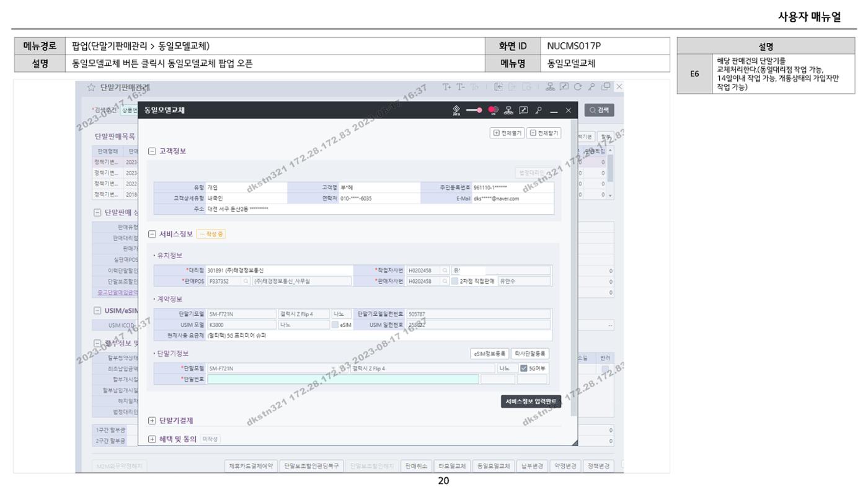Click the search magnifier in the 작업자사번 field

point(445,271)
